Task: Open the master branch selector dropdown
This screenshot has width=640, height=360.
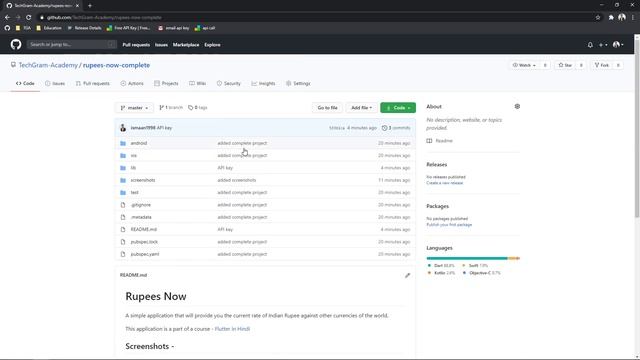Action: point(134,108)
